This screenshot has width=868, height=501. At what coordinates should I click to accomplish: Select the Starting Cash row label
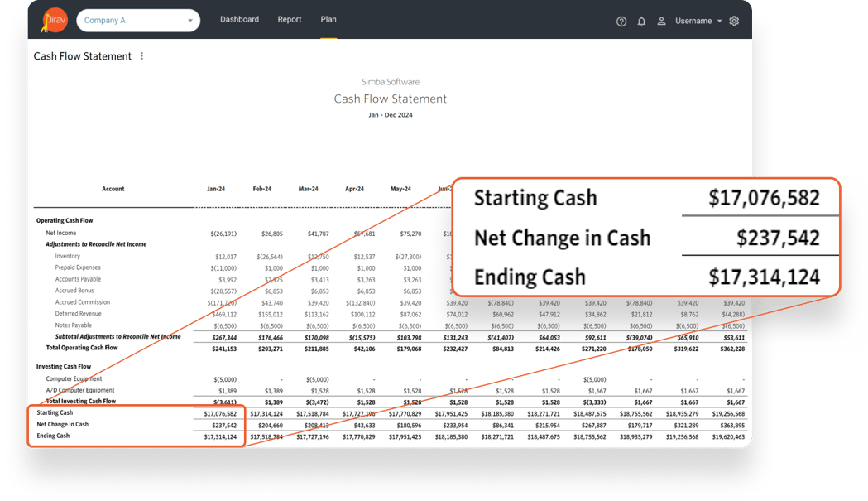click(x=55, y=412)
